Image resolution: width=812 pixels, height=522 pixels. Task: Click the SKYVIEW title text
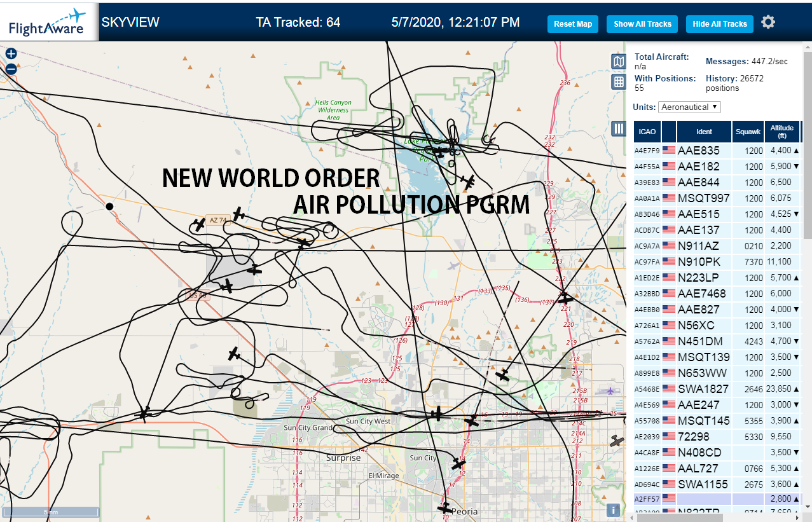coord(130,22)
